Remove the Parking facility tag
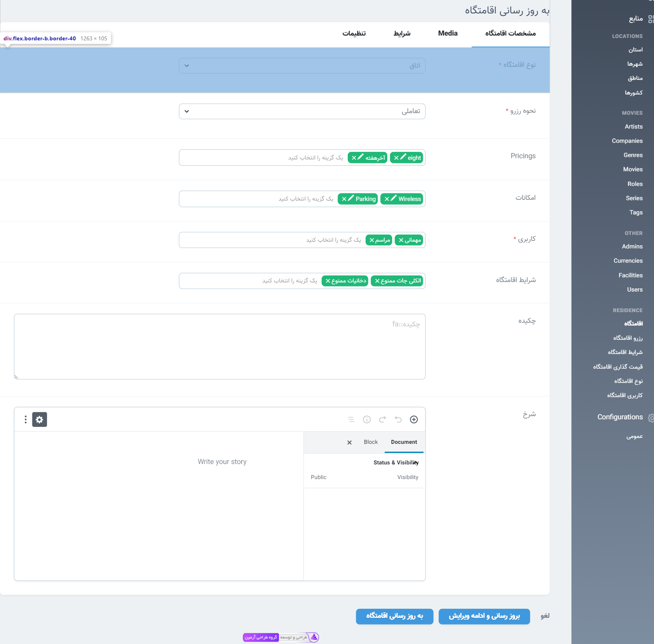Screen dimensions: 654x644 tap(344, 199)
